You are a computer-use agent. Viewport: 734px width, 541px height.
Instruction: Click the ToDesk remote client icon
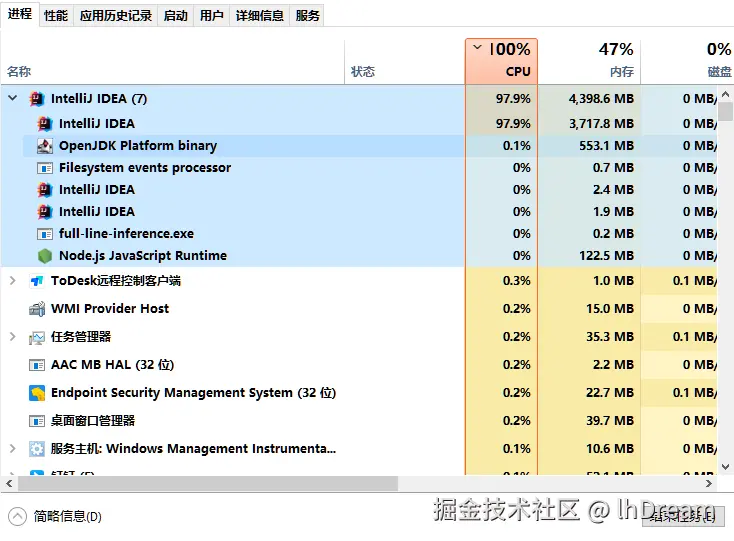pos(37,281)
